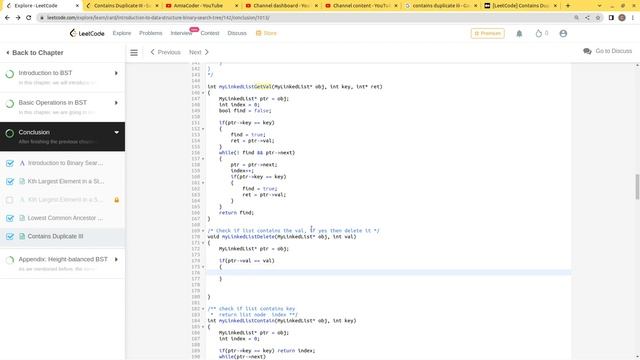Collapse the code fold arrow at line 171
Viewport: 640px width, 360px height.
(203, 243)
